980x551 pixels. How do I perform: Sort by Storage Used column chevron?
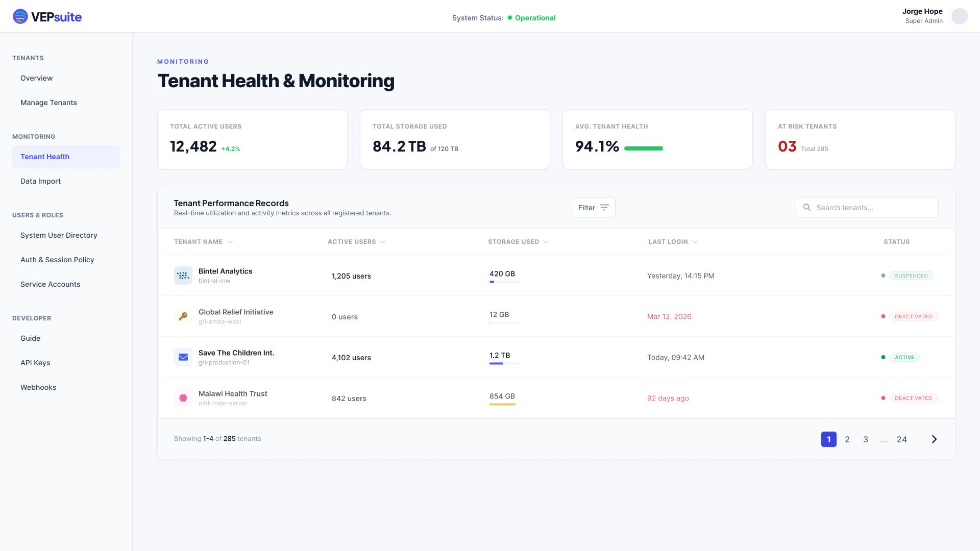point(546,242)
